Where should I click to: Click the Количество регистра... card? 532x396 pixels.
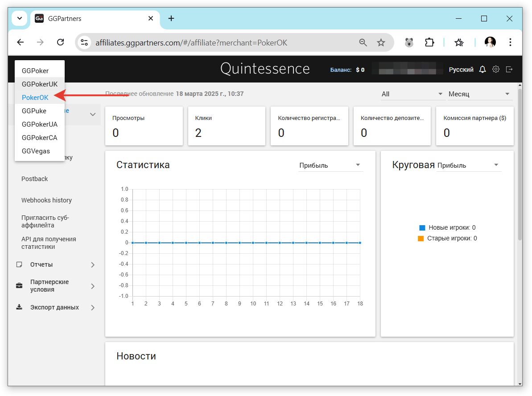pyautogui.click(x=309, y=126)
